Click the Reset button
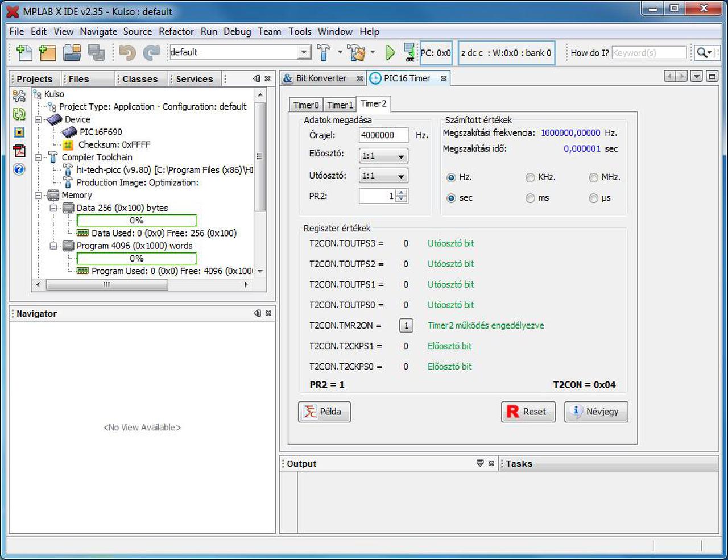This screenshot has width=728, height=560. click(x=528, y=412)
